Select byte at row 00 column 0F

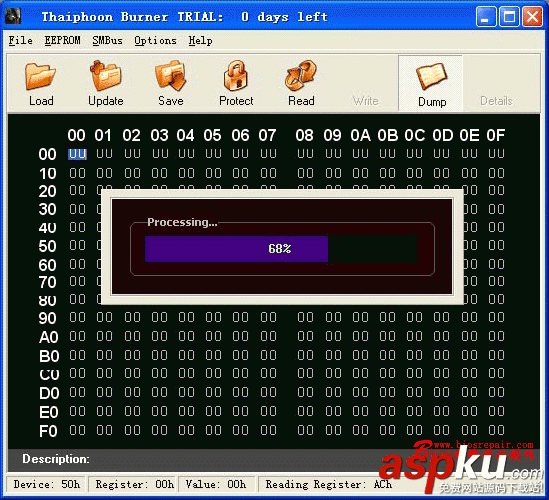tap(496, 154)
